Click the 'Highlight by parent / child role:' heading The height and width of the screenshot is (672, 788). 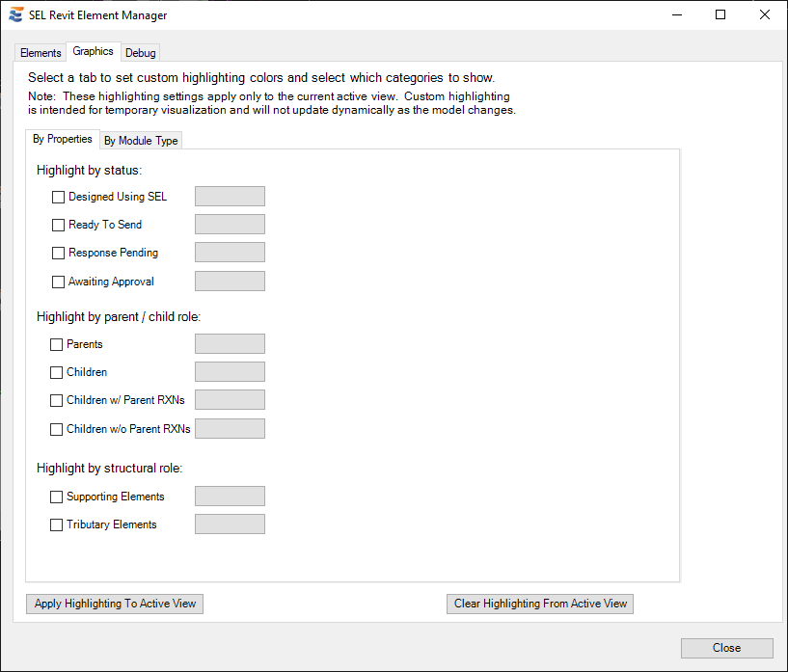pyautogui.click(x=119, y=317)
